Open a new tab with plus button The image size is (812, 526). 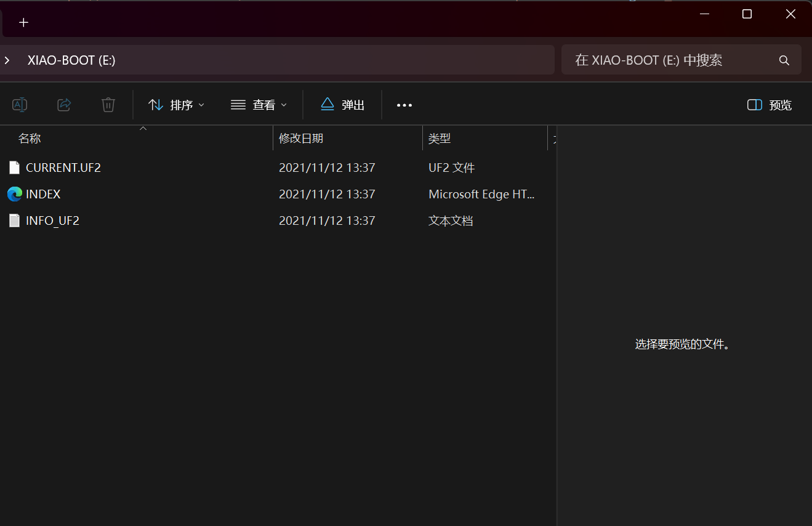point(23,23)
